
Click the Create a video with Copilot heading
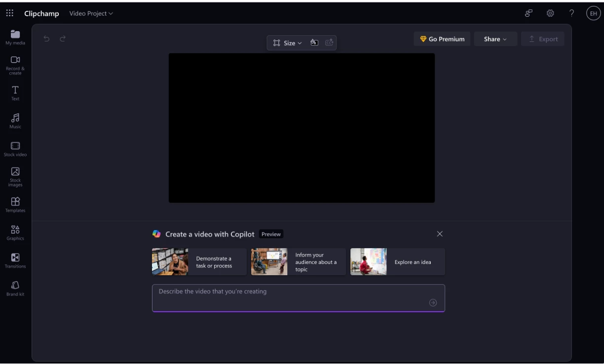(x=210, y=234)
